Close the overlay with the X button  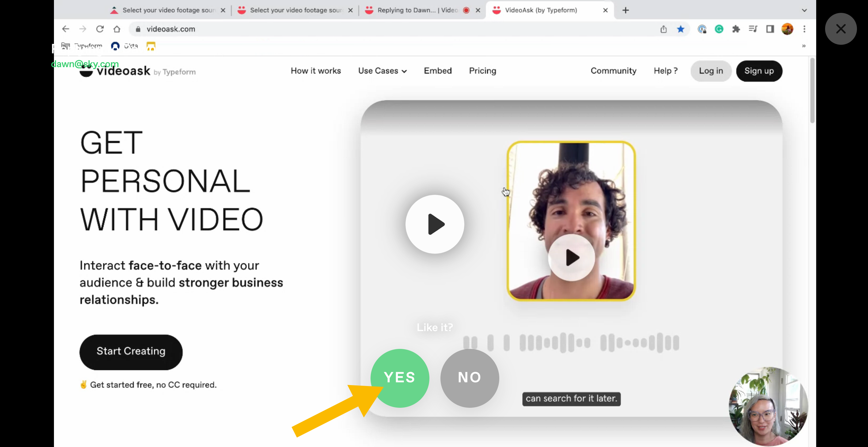coord(841,29)
